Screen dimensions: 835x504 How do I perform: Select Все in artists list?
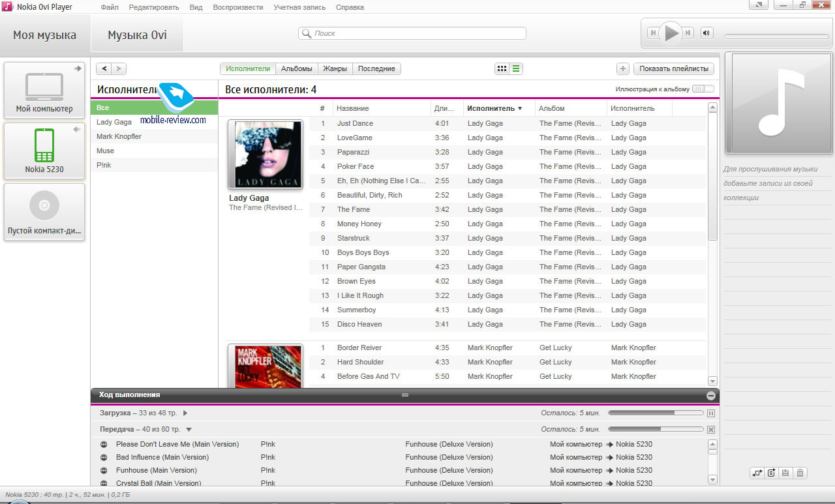pos(154,108)
